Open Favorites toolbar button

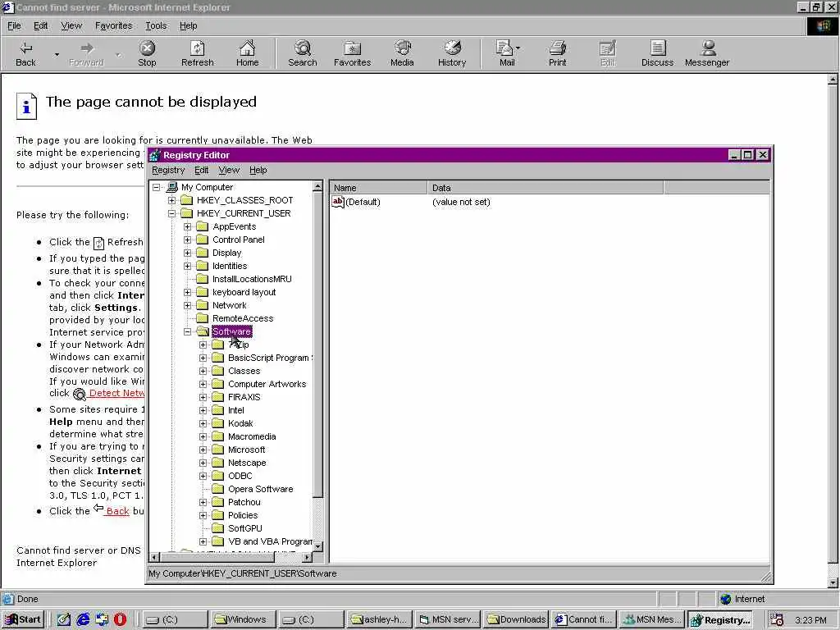coord(352,53)
